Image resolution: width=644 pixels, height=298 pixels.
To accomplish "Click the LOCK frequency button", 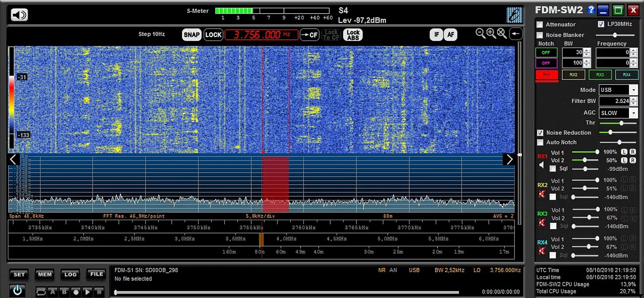I will [214, 35].
